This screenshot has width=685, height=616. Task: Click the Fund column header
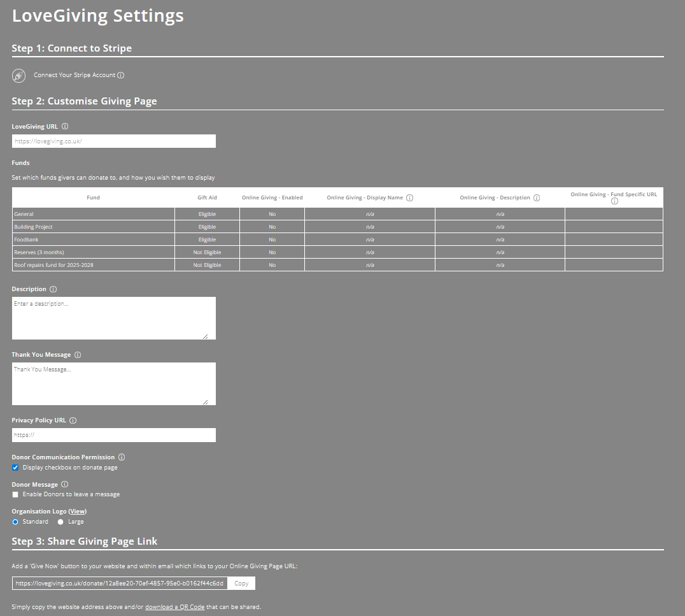coord(93,197)
